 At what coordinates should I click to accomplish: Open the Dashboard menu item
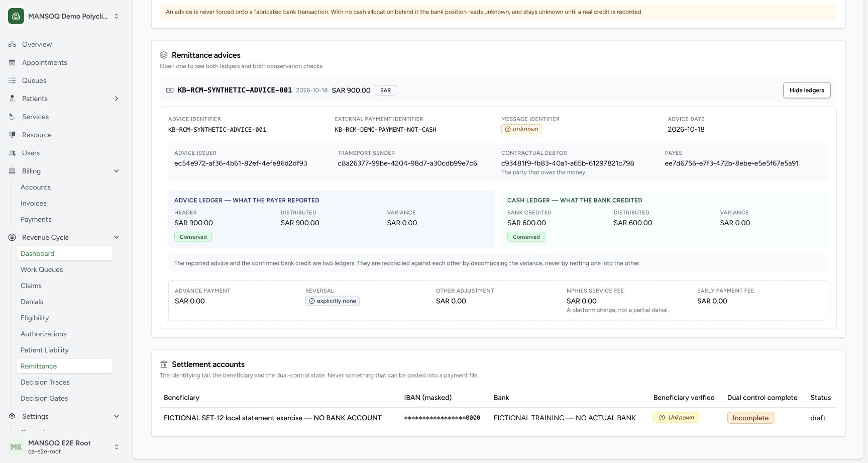[x=64, y=253]
